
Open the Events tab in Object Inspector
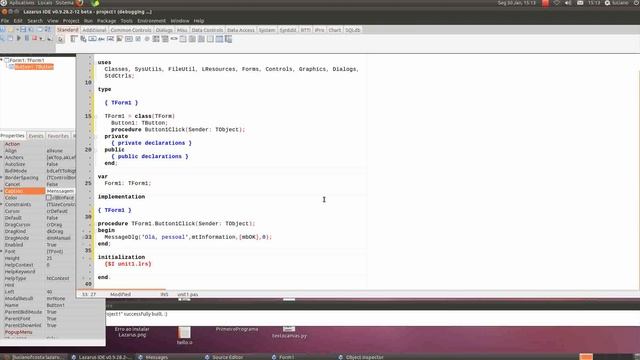(x=36, y=136)
